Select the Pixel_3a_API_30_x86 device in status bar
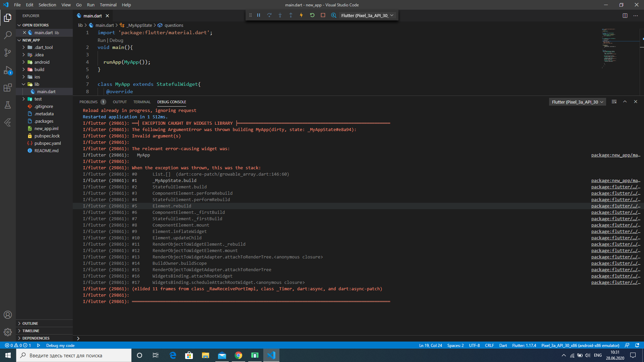Screen dimensions: 644x362 tap(580, 345)
